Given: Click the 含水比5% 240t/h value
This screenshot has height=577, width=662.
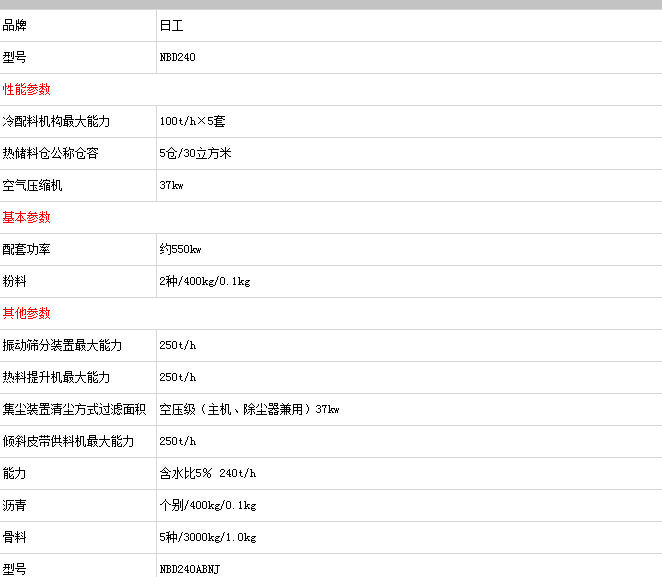Looking at the screenshot, I should 208,474.
